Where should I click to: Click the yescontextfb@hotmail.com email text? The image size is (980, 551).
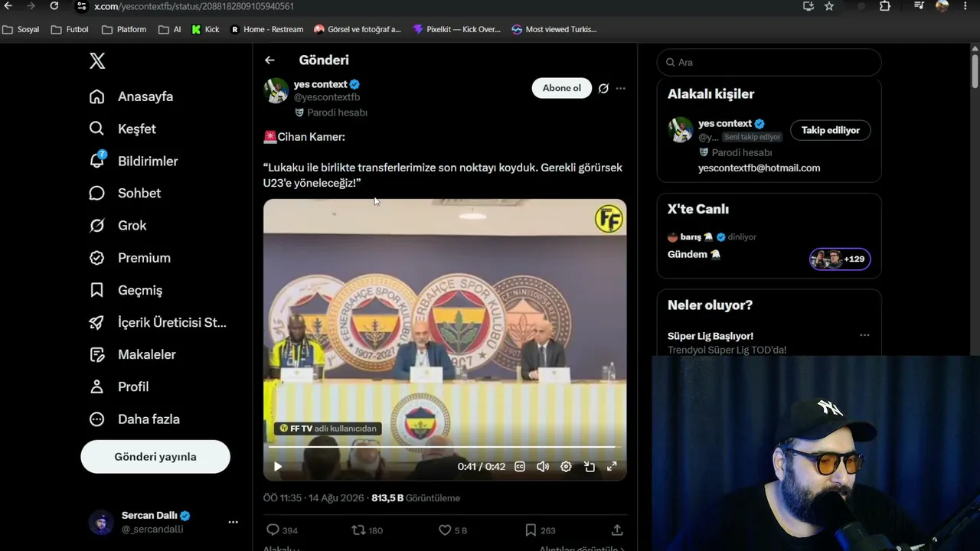(x=759, y=168)
